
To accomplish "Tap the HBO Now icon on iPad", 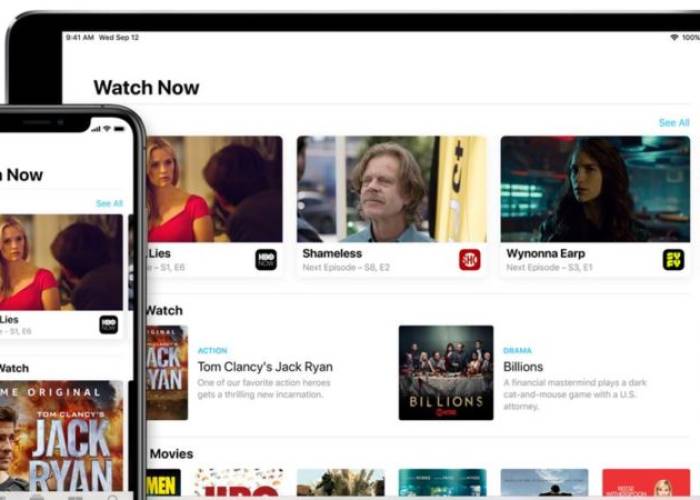I will pyautogui.click(x=266, y=260).
